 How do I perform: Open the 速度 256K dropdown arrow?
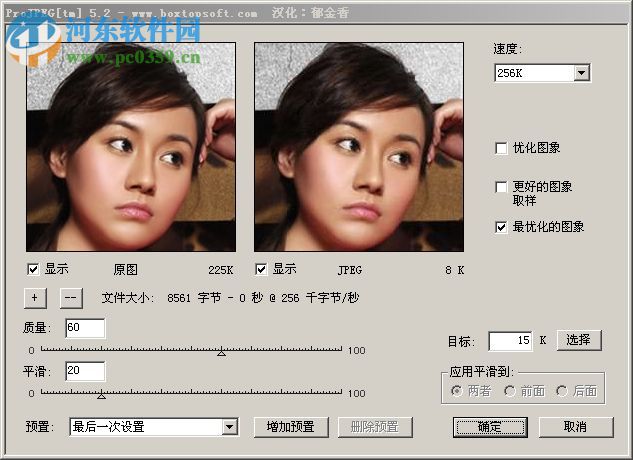pyautogui.click(x=581, y=73)
